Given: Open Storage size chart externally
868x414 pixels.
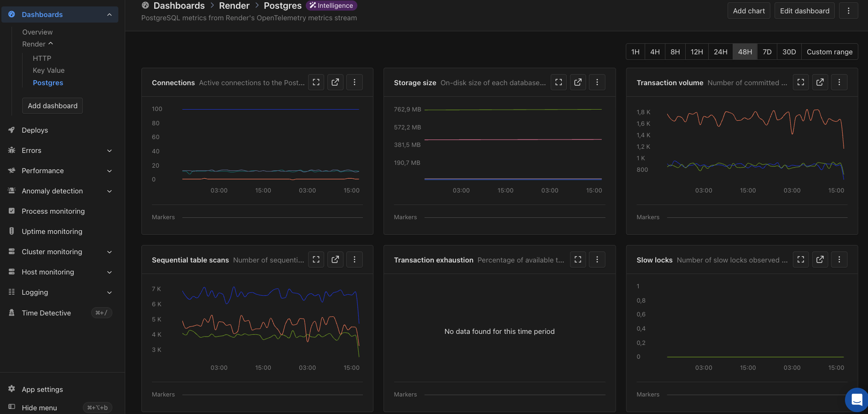Looking at the screenshot, I should [578, 82].
